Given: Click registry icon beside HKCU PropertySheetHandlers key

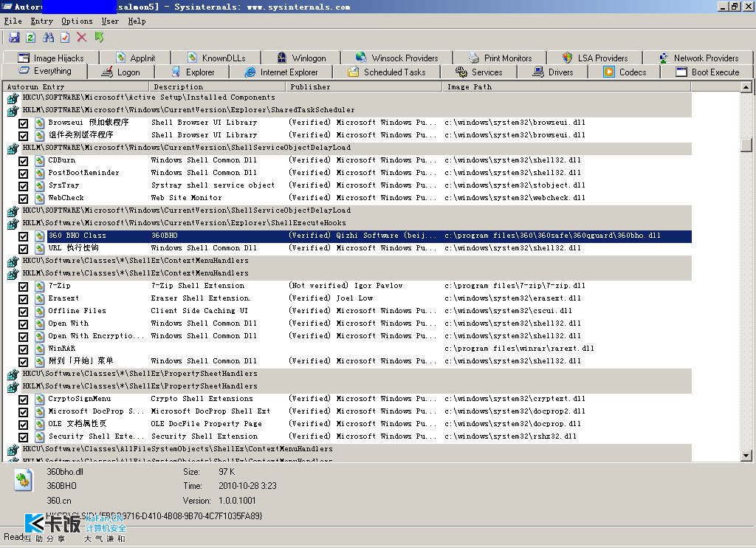Looking at the screenshot, I should click(13, 374).
